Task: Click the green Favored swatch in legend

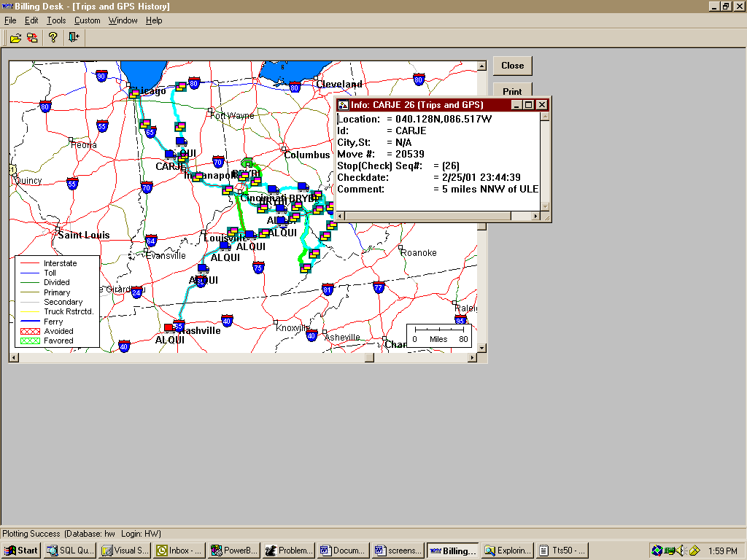Action: point(30,341)
